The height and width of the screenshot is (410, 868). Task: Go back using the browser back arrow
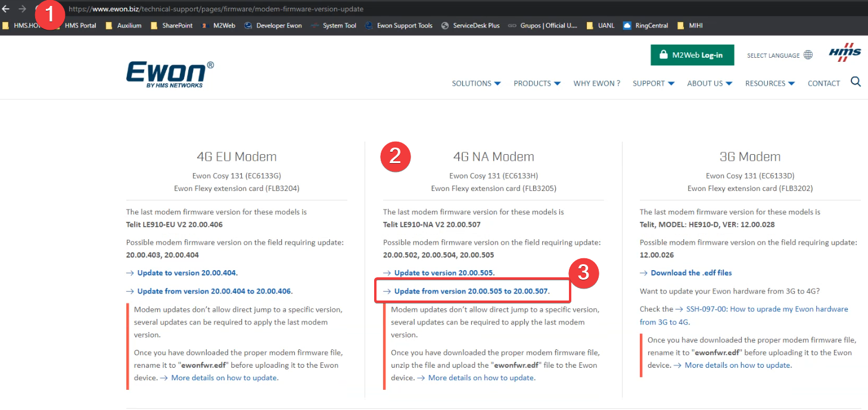[6, 9]
